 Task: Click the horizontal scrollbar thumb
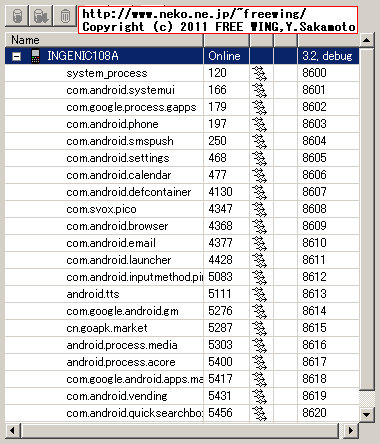(x=180, y=430)
